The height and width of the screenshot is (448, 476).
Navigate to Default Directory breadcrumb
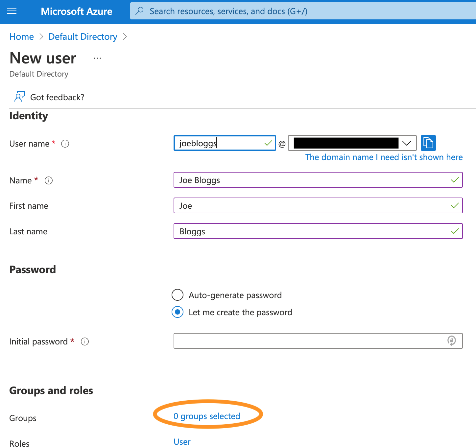click(83, 36)
